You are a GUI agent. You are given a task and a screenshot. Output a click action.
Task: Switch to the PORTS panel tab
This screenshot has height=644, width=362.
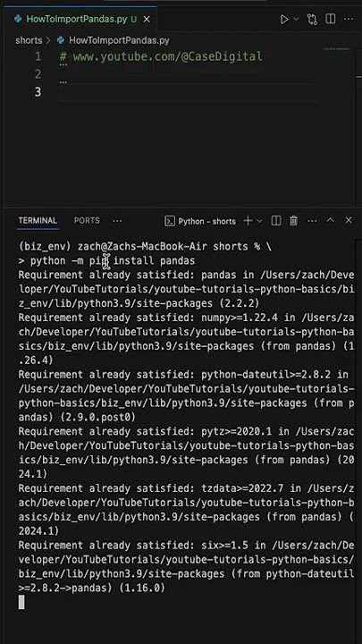click(87, 221)
